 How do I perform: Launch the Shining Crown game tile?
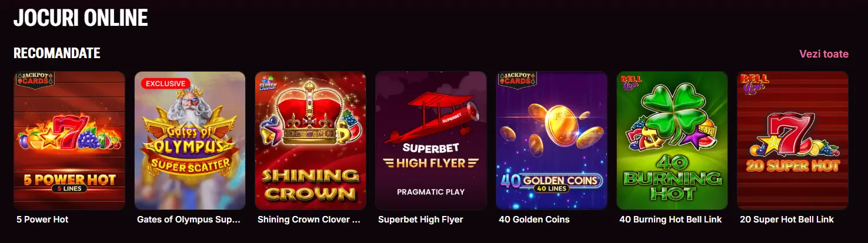click(311, 141)
